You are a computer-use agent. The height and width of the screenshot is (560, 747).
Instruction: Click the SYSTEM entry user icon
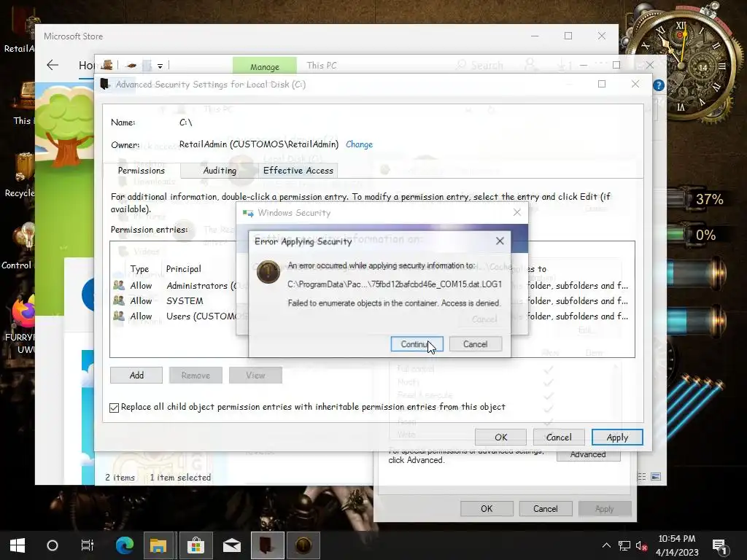pyautogui.click(x=119, y=300)
